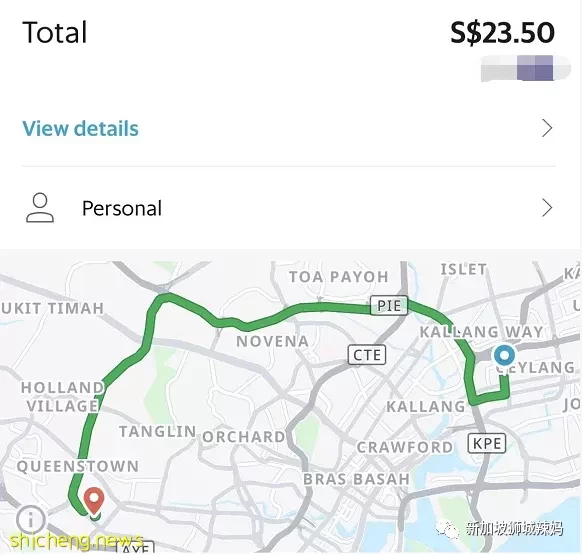Image resolution: width=582 pixels, height=555 pixels.
Task: Click the Holland Village map label
Action: pos(62,397)
